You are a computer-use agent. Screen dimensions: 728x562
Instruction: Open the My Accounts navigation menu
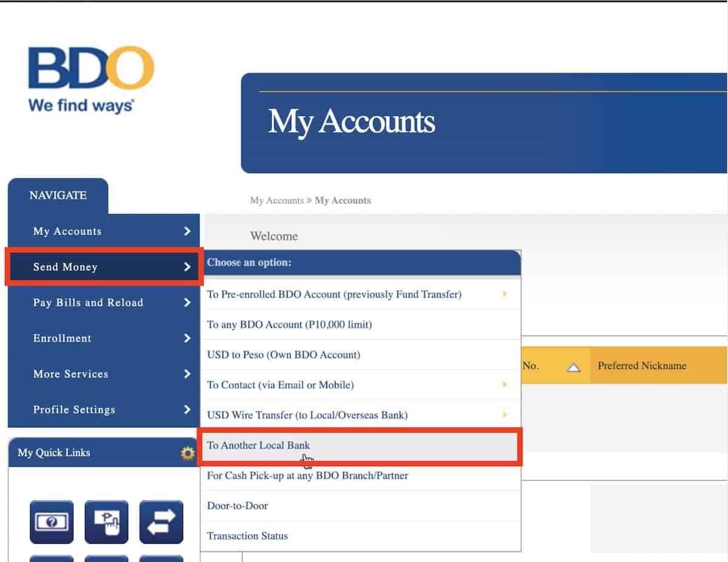pyautogui.click(x=104, y=231)
